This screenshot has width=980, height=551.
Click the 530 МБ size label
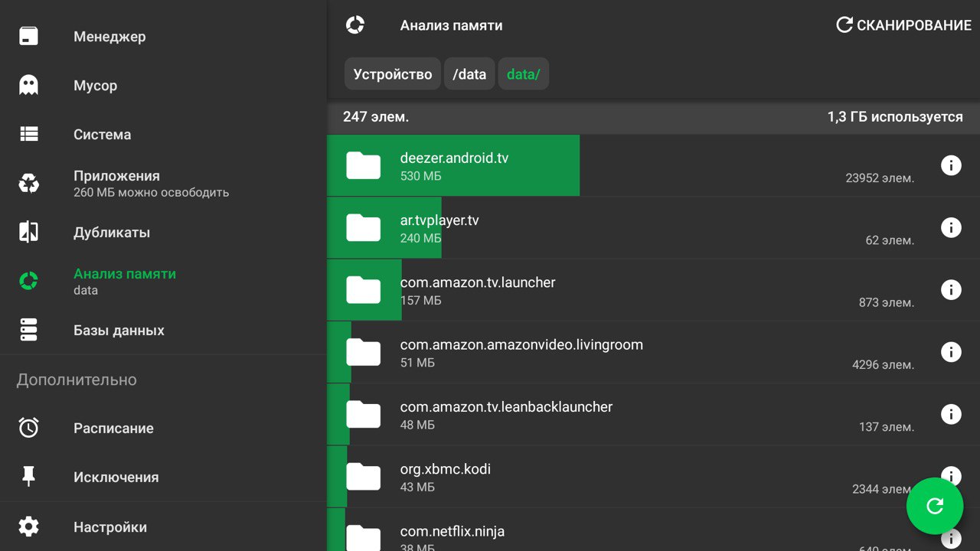tap(420, 176)
